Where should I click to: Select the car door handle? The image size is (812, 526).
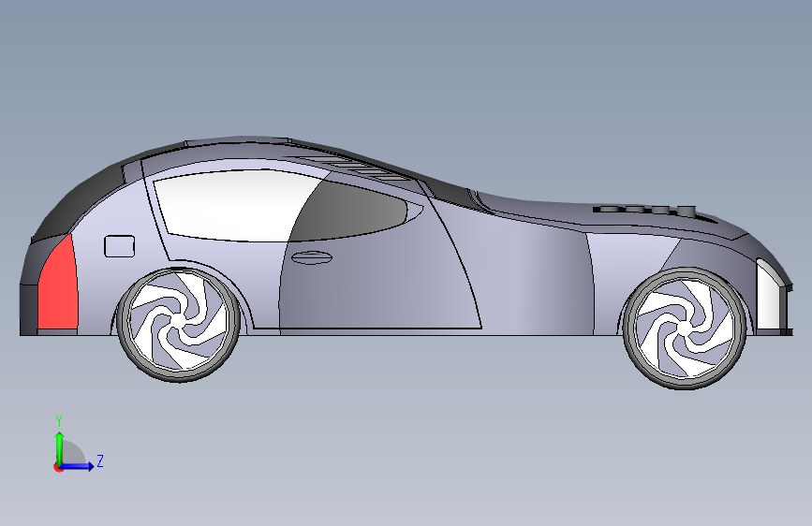(x=311, y=257)
